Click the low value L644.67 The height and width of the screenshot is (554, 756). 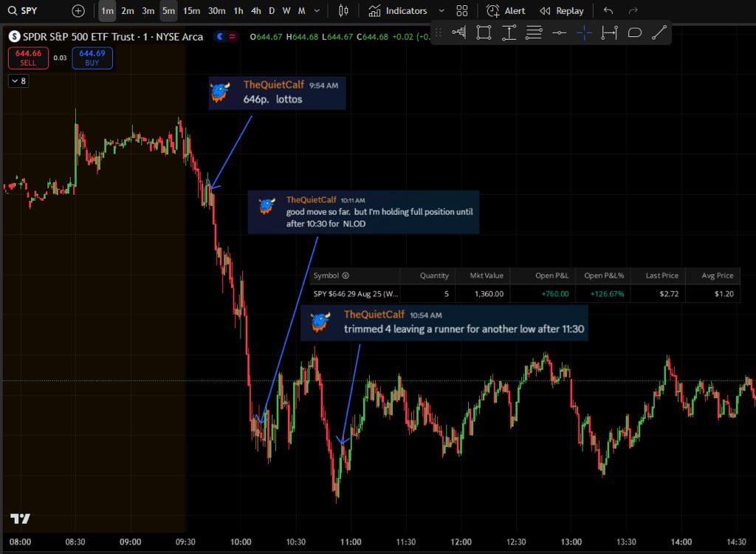tap(337, 37)
